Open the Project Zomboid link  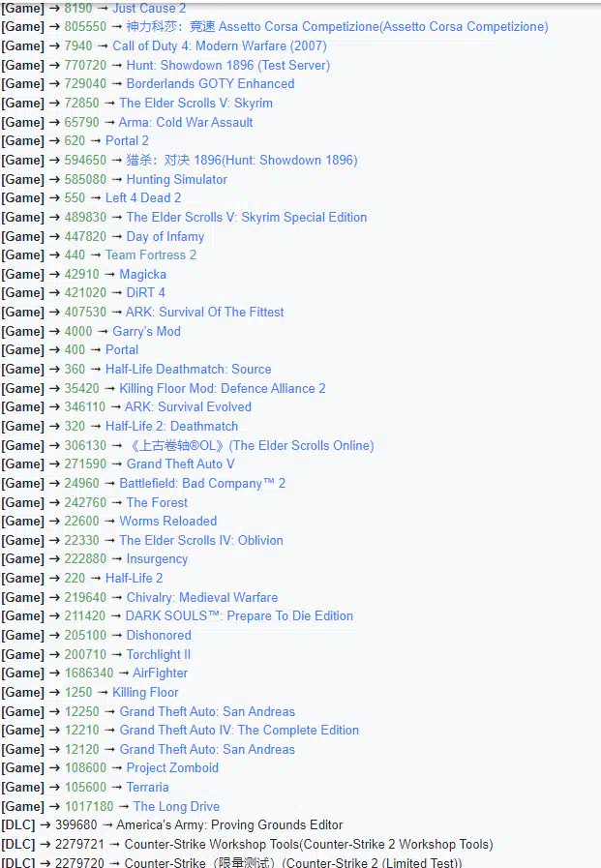(x=172, y=767)
